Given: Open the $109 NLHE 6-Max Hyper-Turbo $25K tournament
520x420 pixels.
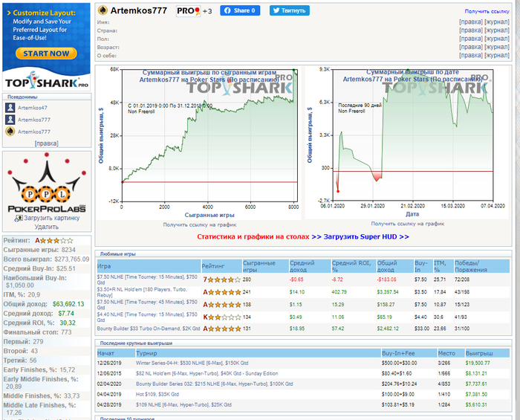Looking at the screenshot, I should (x=183, y=405).
